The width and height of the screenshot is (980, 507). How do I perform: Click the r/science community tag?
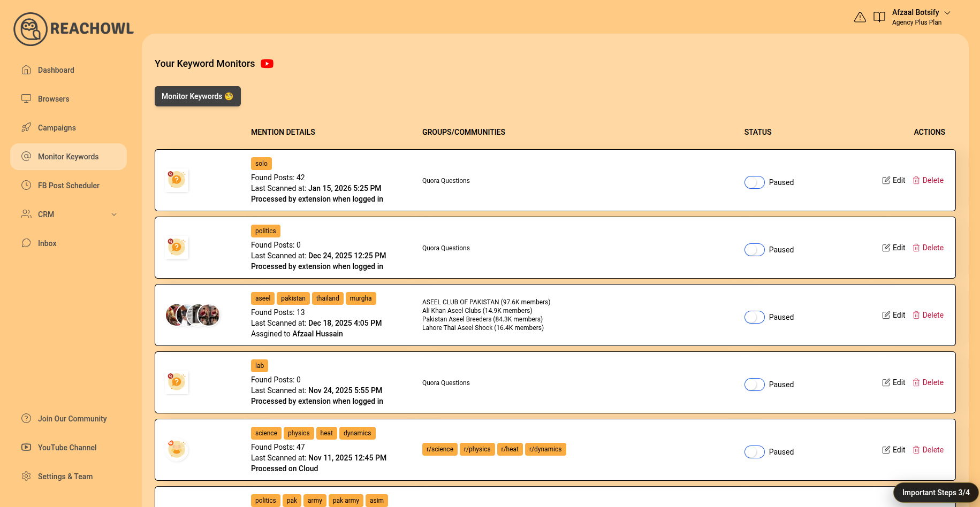click(x=440, y=449)
